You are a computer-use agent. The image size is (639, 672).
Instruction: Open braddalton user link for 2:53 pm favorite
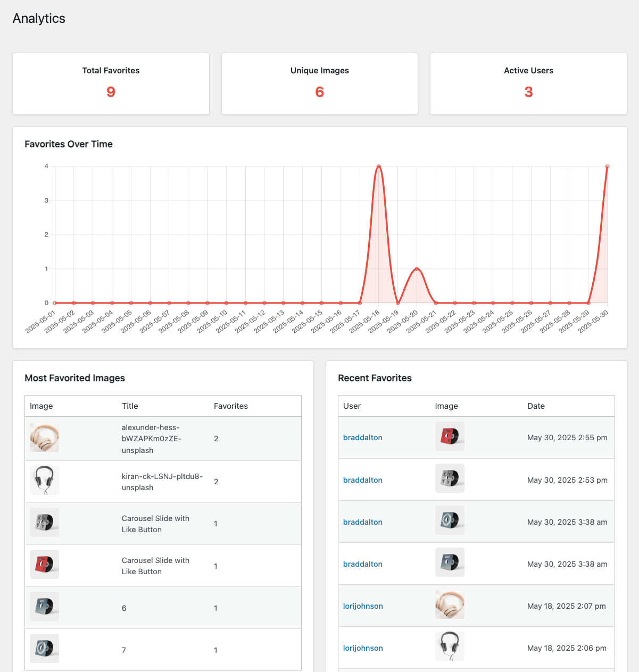[x=363, y=480]
